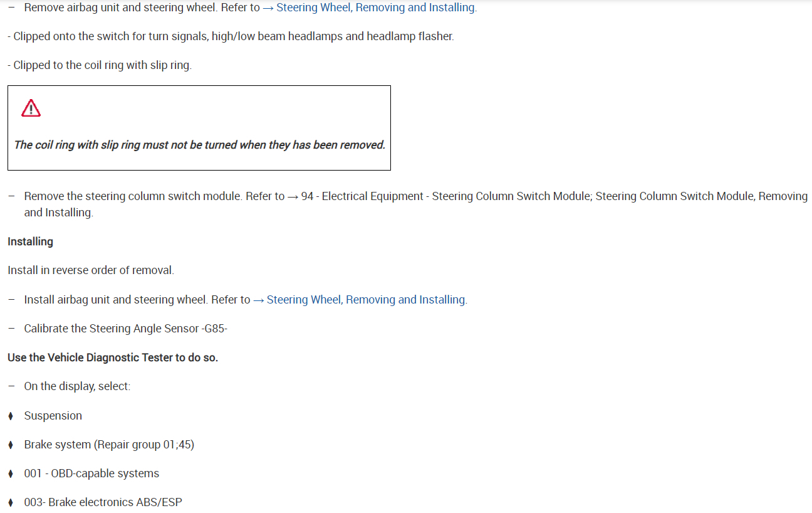Select the Suspension list item

(x=53, y=416)
